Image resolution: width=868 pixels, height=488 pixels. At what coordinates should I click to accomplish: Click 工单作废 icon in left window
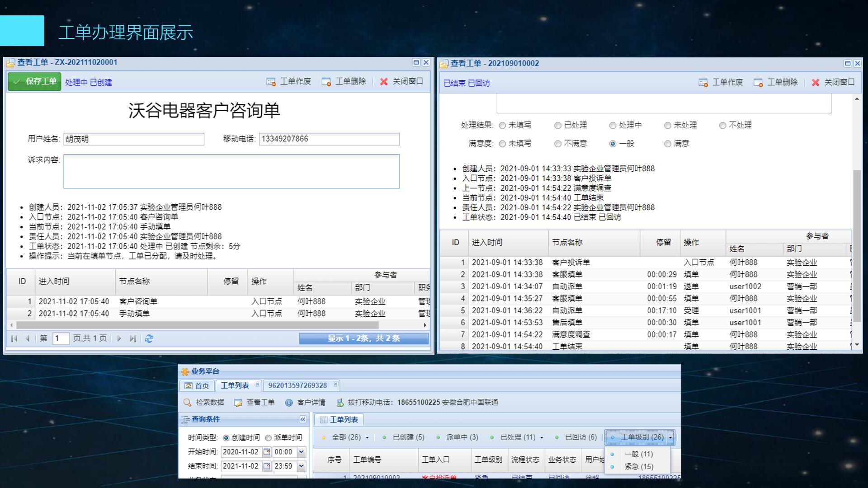point(271,82)
